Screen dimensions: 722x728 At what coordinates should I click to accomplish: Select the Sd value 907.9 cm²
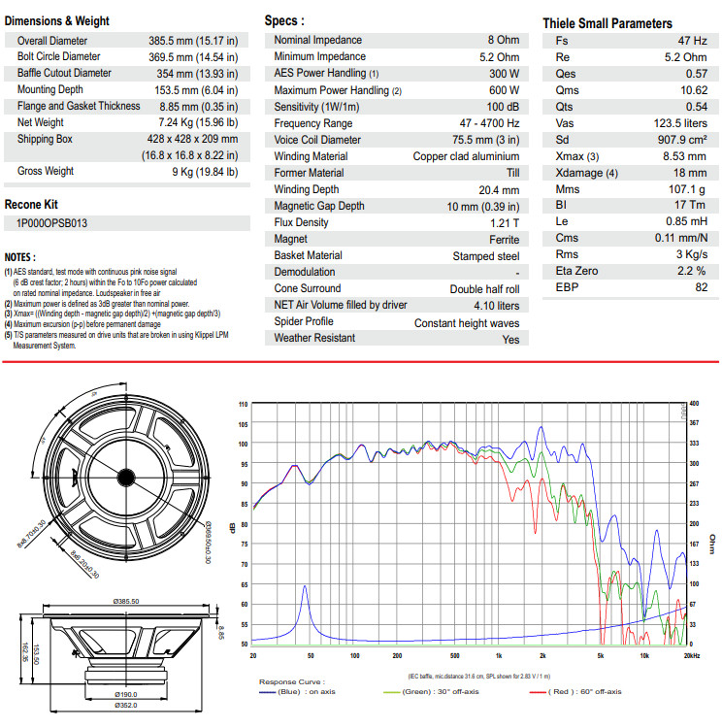[682, 140]
